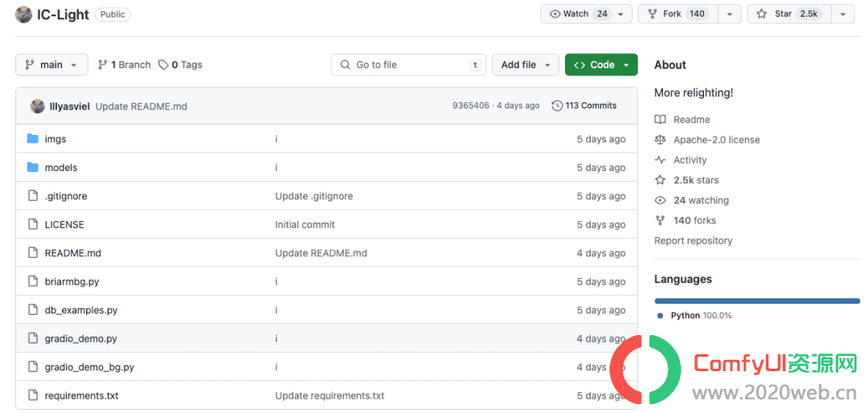868x413 pixels.
Task: Click the models folder icon
Action: [33, 167]
